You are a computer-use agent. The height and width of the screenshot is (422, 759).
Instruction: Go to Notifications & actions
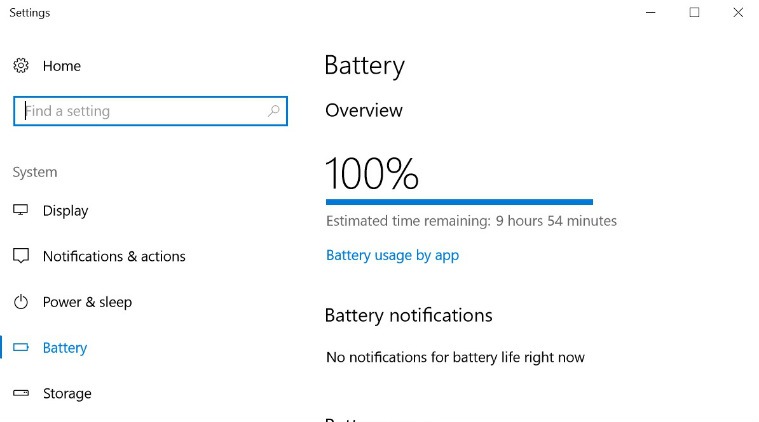(x=114, y=256)
